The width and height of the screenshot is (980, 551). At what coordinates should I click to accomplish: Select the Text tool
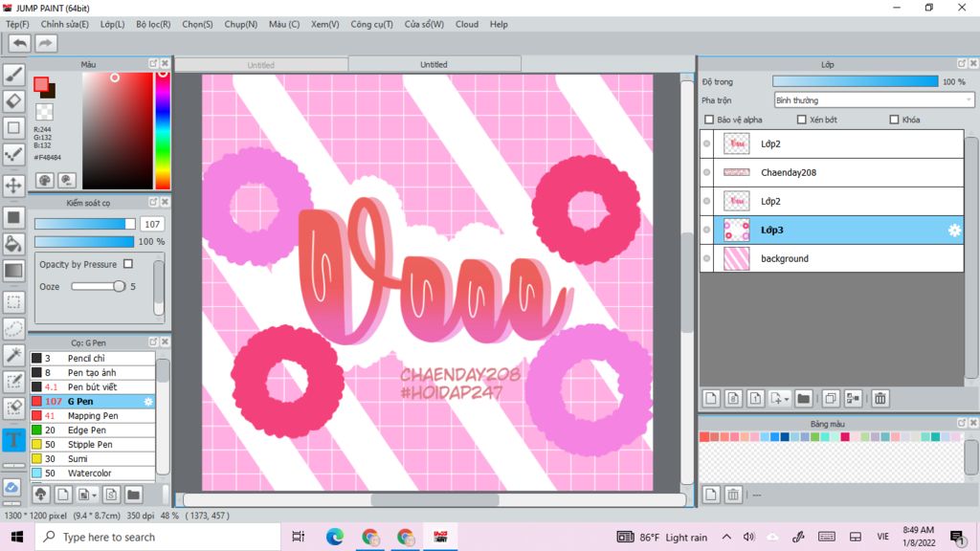tap(13, 439)
